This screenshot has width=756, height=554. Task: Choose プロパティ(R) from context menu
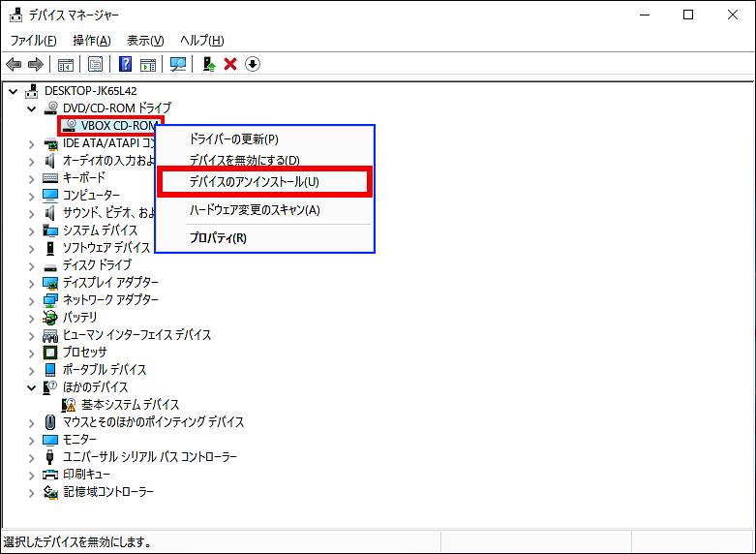point(264,238)
